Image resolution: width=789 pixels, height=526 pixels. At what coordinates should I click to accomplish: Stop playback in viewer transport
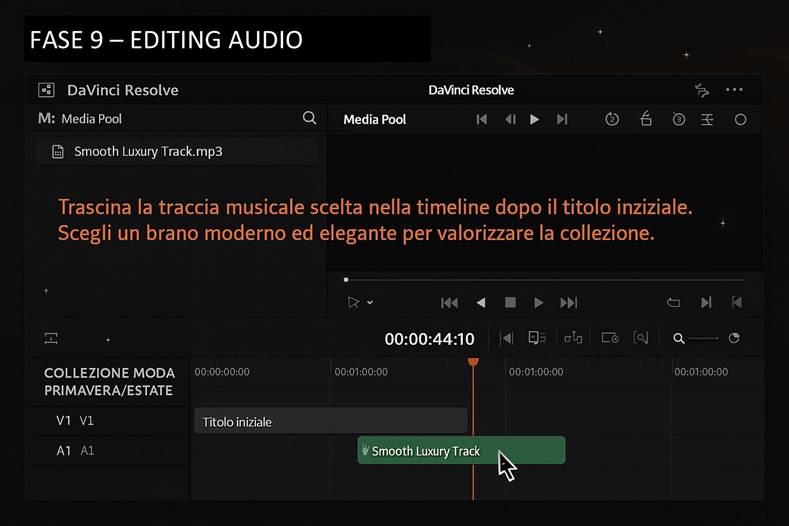click(510, 302)
